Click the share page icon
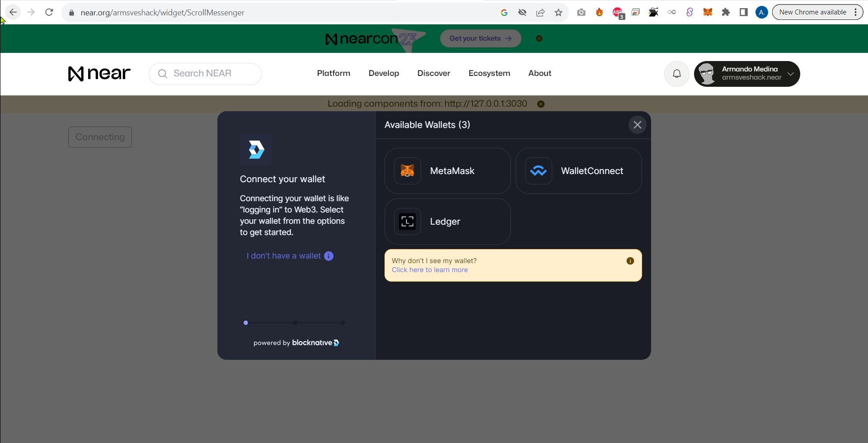This screenshot has width=868, height=443. (x=540, y=13)
